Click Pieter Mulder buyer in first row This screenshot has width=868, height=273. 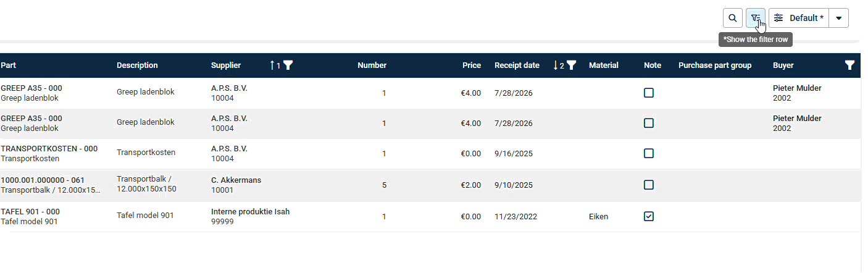pyautogui.click(x=797, y=88)
